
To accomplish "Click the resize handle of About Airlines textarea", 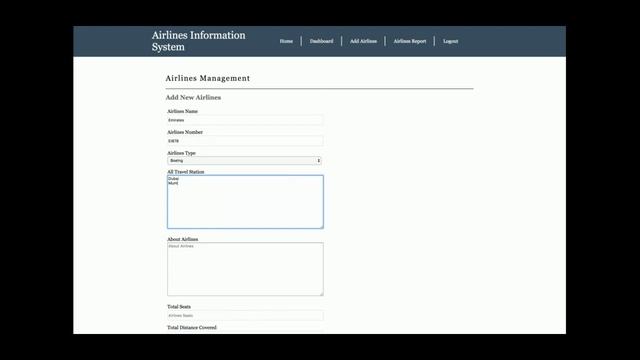I will pyautogui.click(x=321, y=293).
